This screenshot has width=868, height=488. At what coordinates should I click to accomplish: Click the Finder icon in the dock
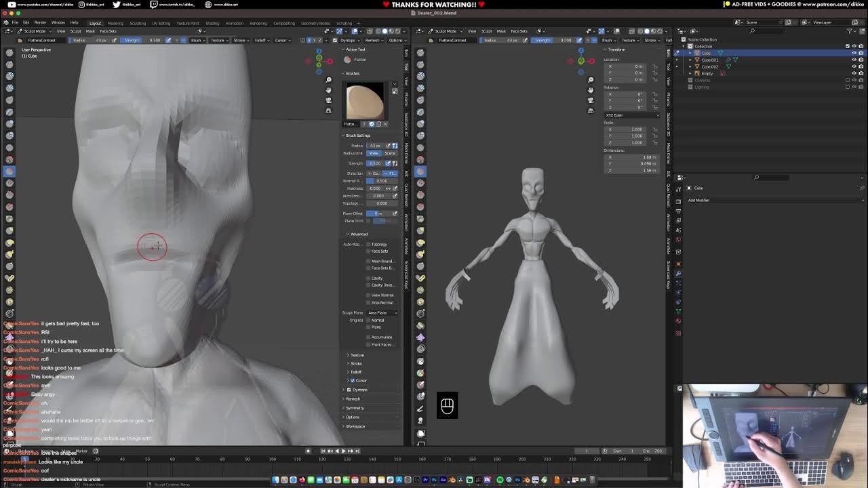coord(276,481)
